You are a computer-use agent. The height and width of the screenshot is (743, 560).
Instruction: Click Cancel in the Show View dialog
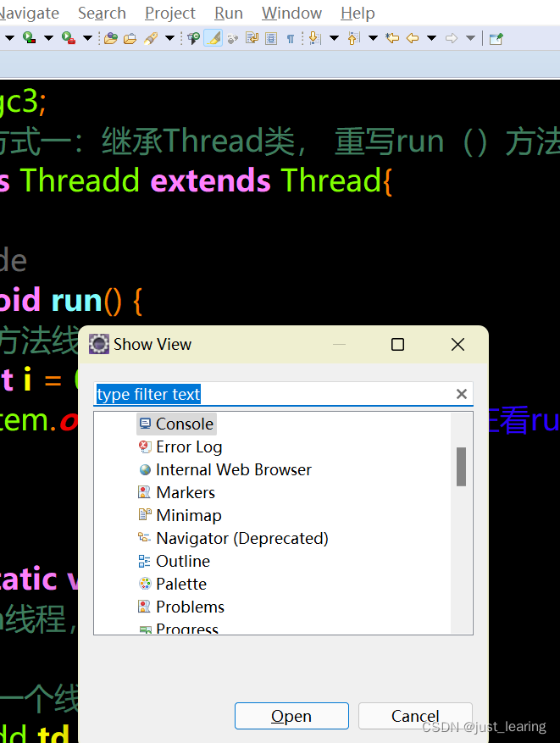tap(415, 716)
